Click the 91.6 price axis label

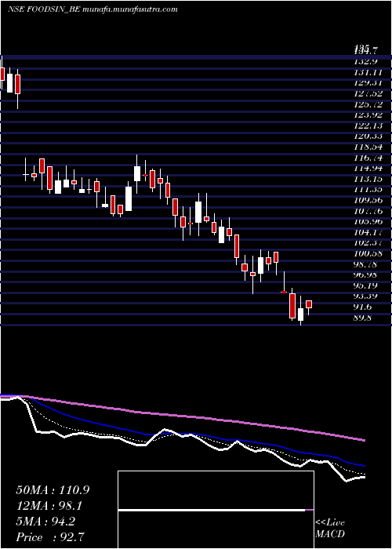tap(364, 307)
